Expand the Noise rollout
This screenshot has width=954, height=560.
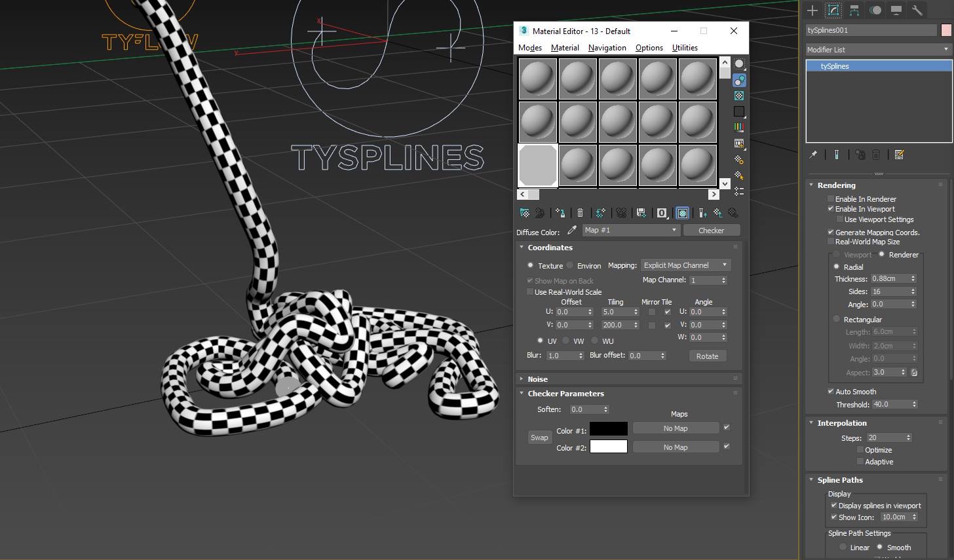click(x=537, y=379)
